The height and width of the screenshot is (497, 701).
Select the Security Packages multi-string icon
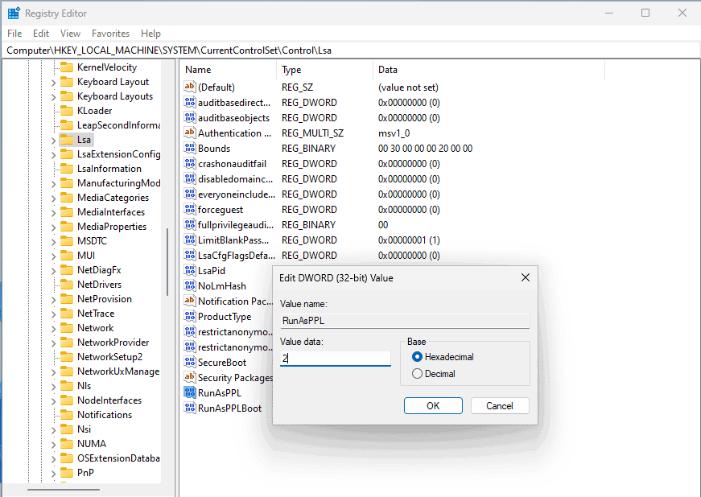coord(190,377)
